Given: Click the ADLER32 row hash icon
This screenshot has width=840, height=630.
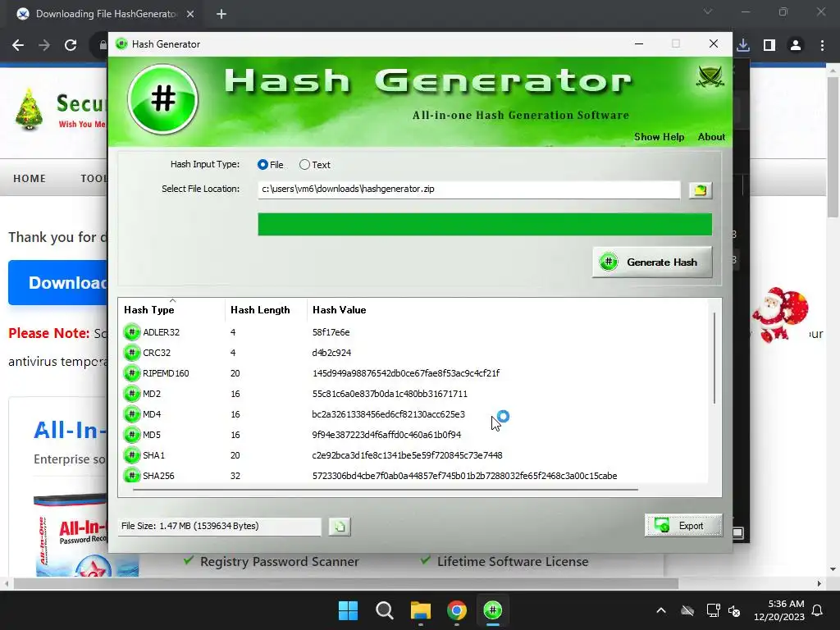Looking at the screenshot, I should pos(131,332).
